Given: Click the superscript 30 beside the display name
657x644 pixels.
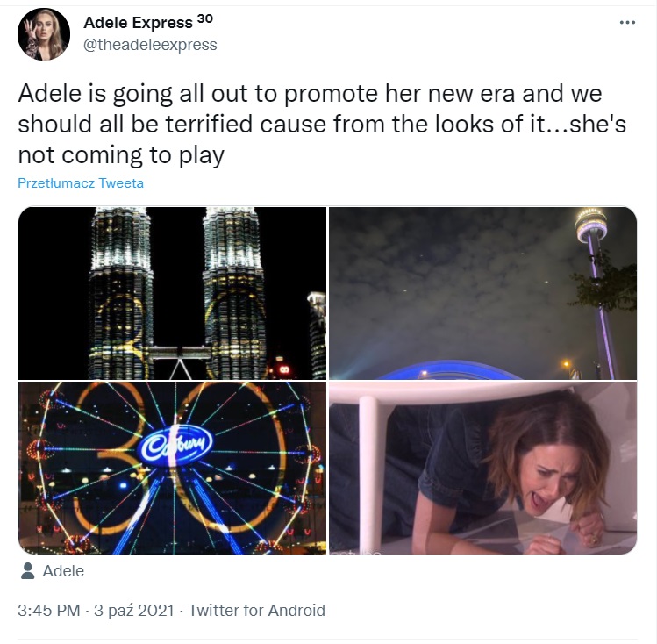Looking at the screenshot, I should (x=205, y=18).
